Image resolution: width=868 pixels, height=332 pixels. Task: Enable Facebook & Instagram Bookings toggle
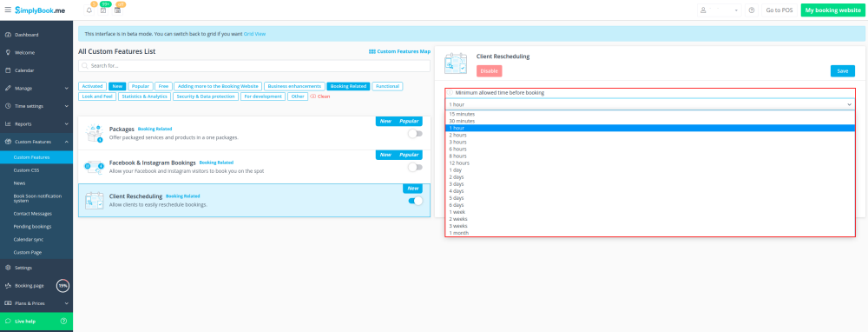tap(415, 167)
